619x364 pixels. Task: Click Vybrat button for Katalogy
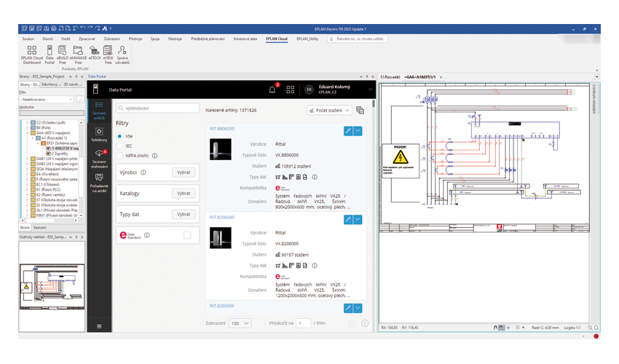pyautogui.click(x=184, y=193)
